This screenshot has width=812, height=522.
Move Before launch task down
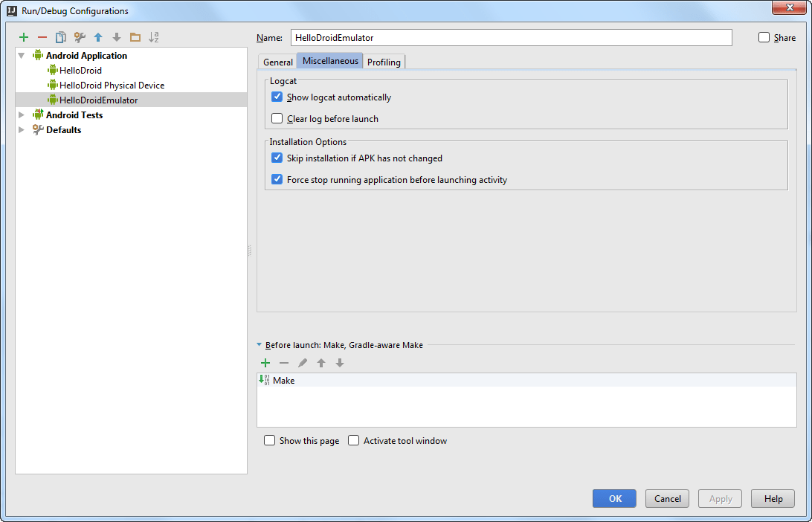click(x=340, y=363)
